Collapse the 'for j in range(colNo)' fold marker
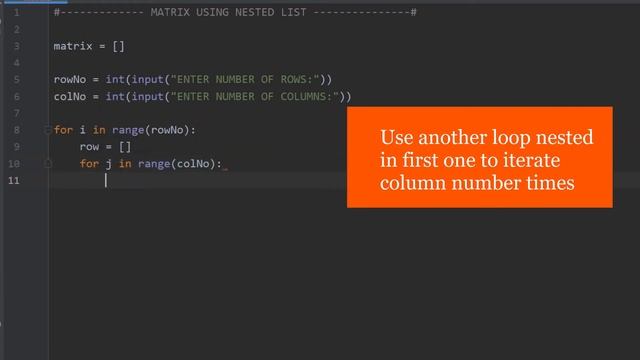640x360 pixels. coord(48,164)
